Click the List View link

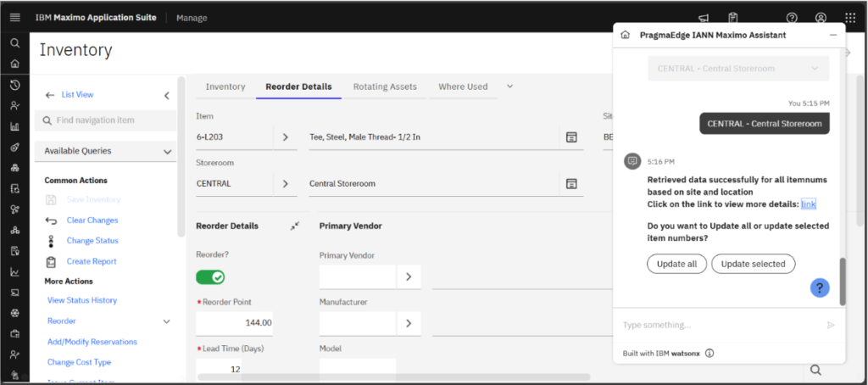point(77,95)
